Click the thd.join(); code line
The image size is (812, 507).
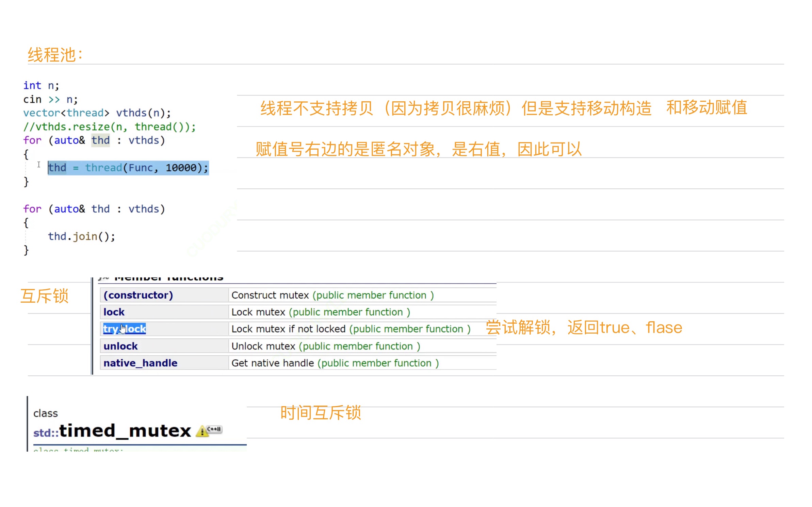tap(81, 236)
